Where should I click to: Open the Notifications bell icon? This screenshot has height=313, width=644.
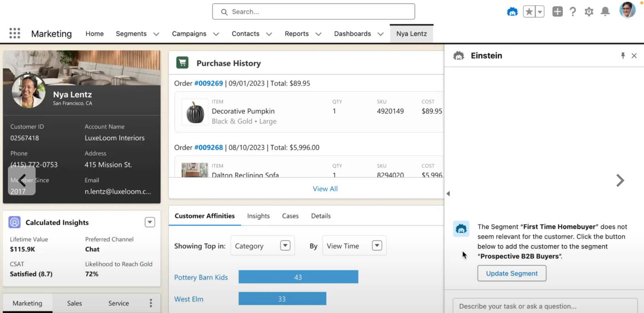pos(605,12)
